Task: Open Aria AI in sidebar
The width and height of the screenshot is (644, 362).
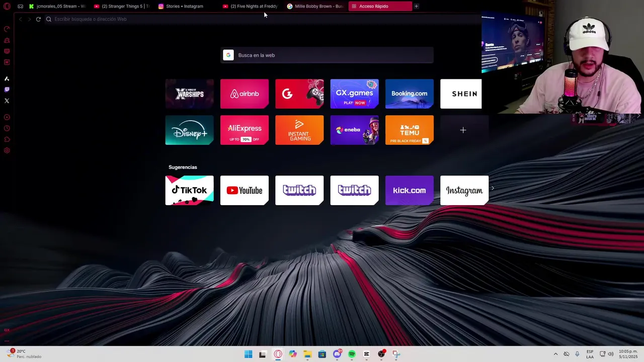Action: tap(7, 78)
